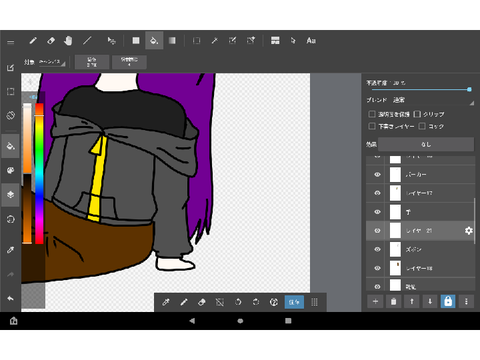Select the Panel divide tool

(x=275, y=41)
